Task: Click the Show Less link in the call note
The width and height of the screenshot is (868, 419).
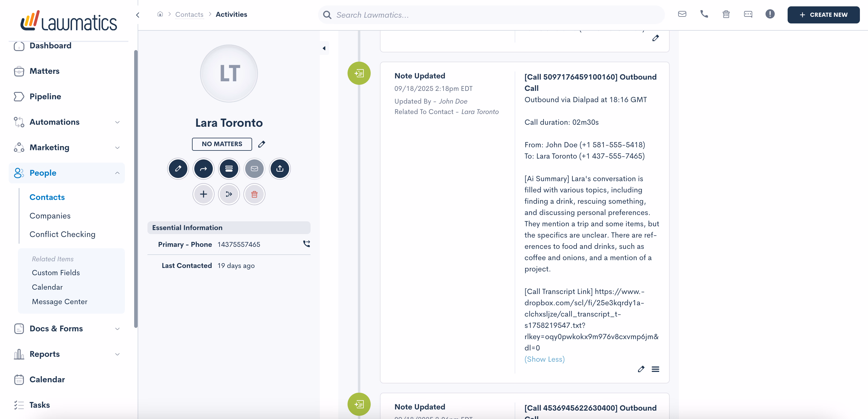Action: (x=544, y=359)
